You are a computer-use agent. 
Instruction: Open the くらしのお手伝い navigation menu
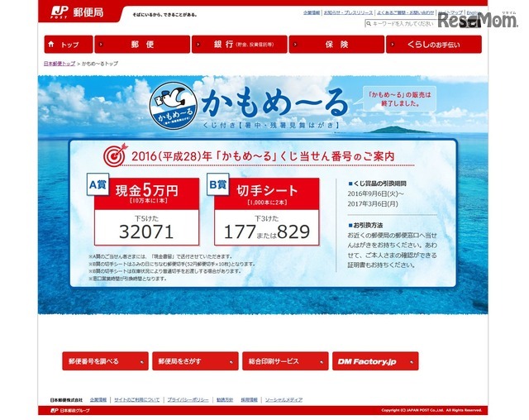[x=434, y=44]
